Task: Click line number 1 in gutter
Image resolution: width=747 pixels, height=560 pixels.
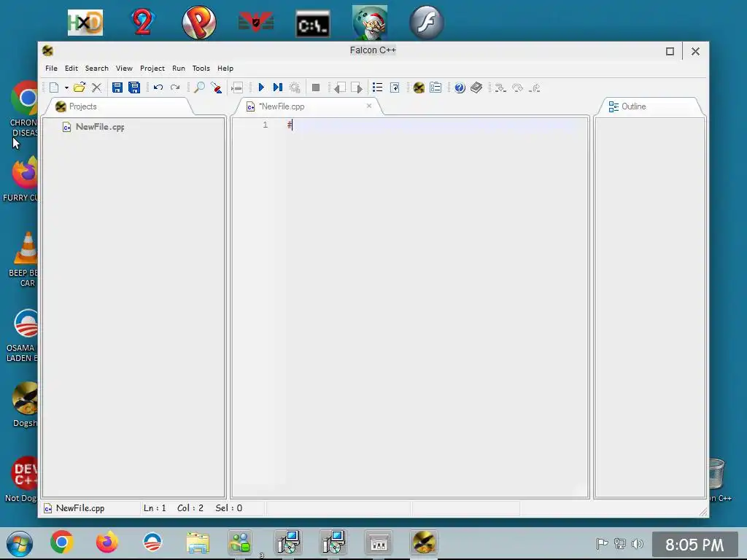Action: point(266,125)
